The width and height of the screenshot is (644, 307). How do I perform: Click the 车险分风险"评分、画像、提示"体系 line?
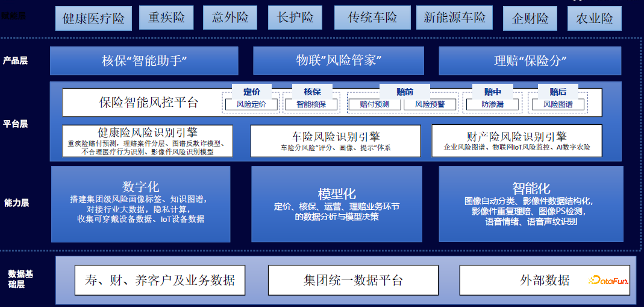coord(336,148)
